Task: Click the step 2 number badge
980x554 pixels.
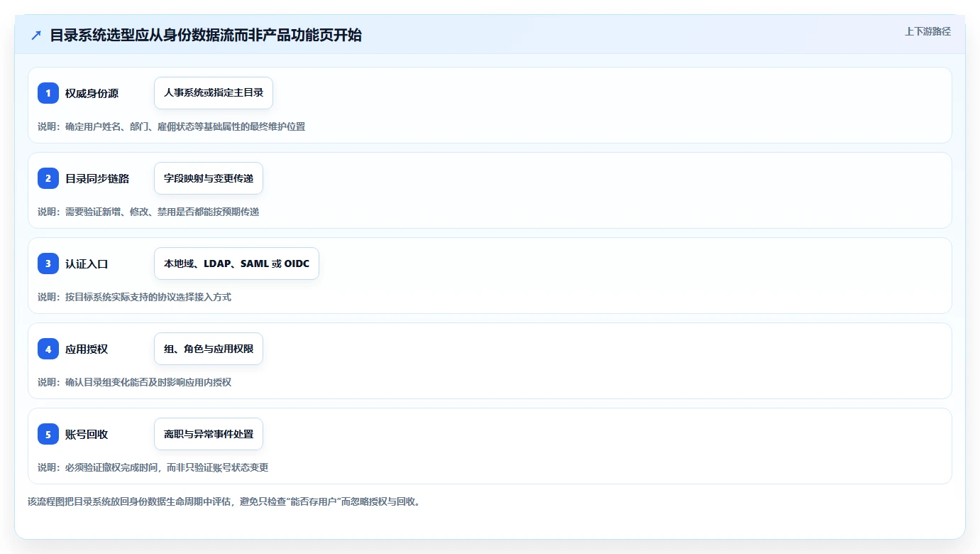Action: click(48, 178)
